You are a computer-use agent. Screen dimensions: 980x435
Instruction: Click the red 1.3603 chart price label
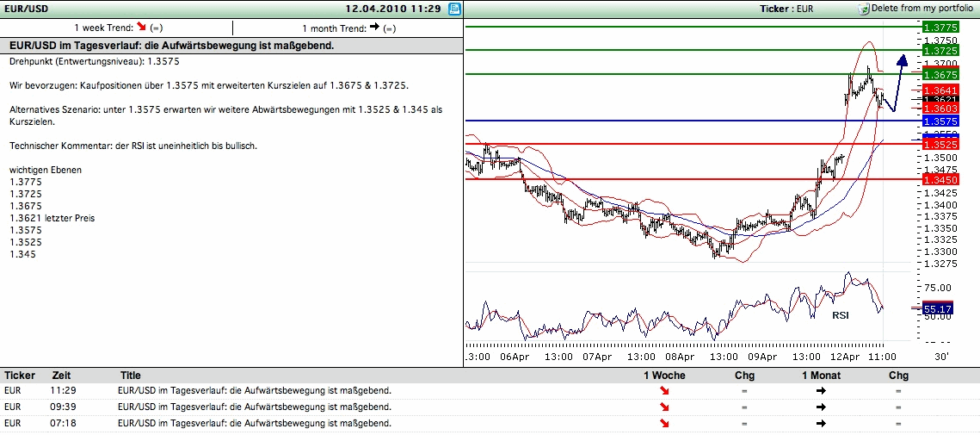(x=940, y=109)
